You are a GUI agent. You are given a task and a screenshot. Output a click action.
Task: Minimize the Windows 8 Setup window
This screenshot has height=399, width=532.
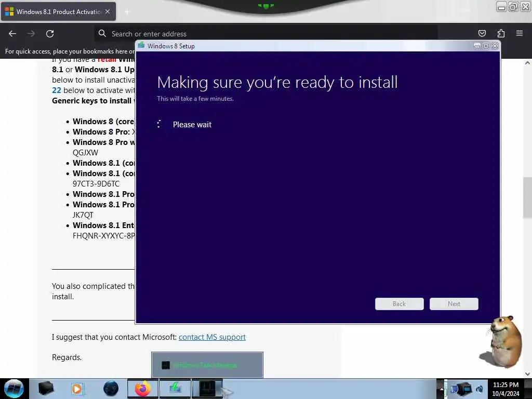(477, 46)
